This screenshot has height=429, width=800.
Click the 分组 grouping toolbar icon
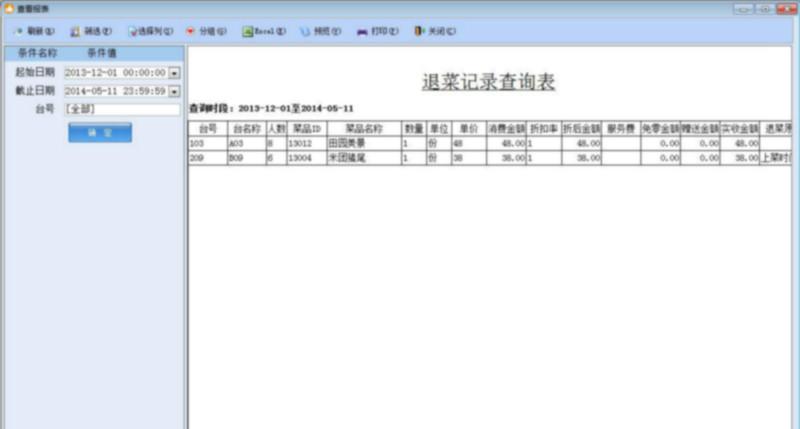coord(190,32)
